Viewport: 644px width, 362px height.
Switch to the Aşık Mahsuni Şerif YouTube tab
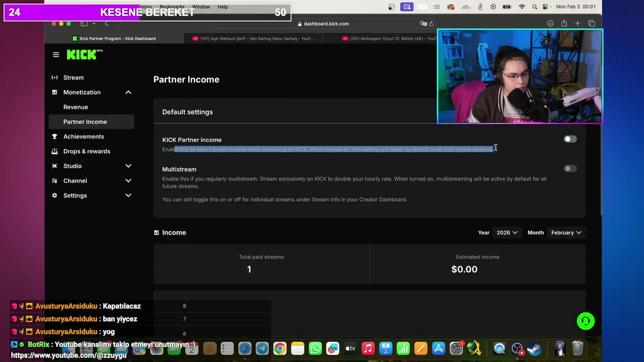point(253,39)
